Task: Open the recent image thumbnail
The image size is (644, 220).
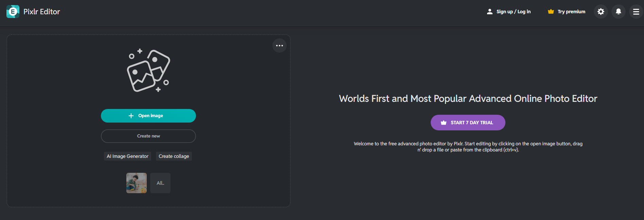Action: 137,183
